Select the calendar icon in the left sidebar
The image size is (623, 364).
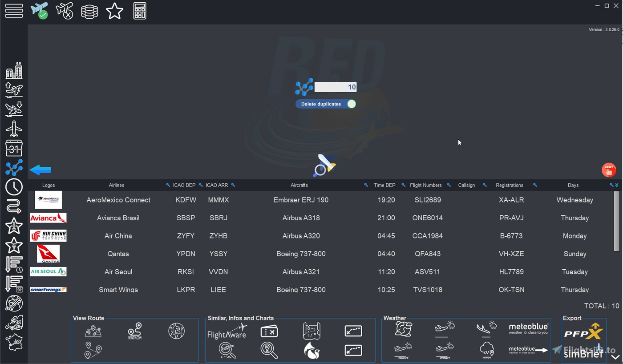(14, 148)
